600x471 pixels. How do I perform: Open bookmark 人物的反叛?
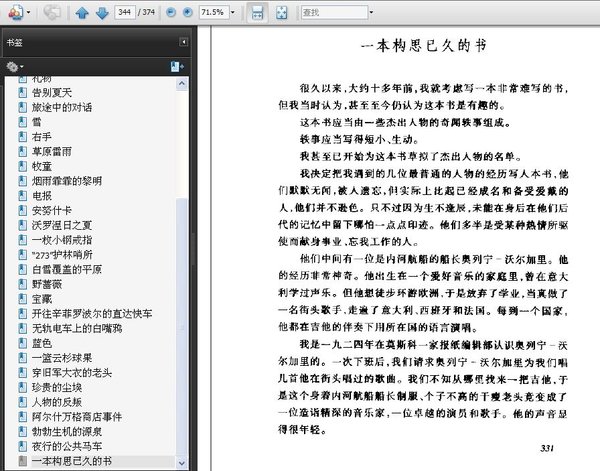click(x=57, y=402)
